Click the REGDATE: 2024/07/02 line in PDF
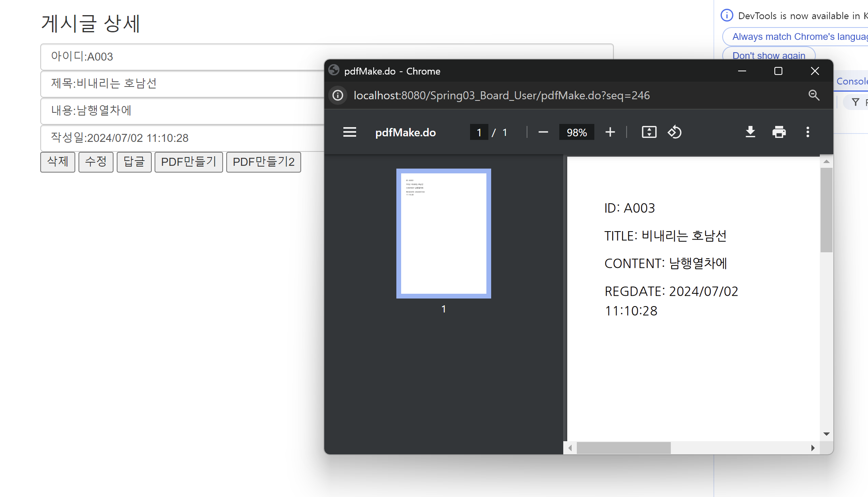Image resolution: width=868 pixels, height=497 pixels. (x=671, y=291)
